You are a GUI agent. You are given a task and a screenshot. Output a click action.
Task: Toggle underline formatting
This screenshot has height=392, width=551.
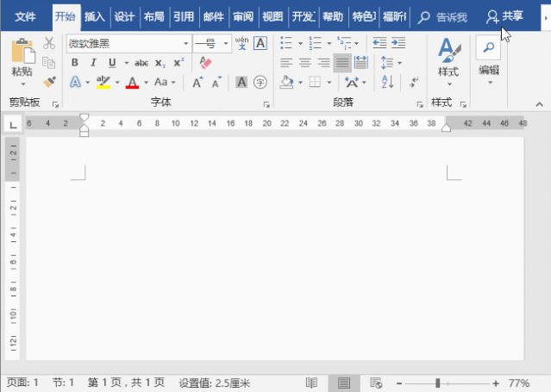pyautogui.click(x=112, y=63)
